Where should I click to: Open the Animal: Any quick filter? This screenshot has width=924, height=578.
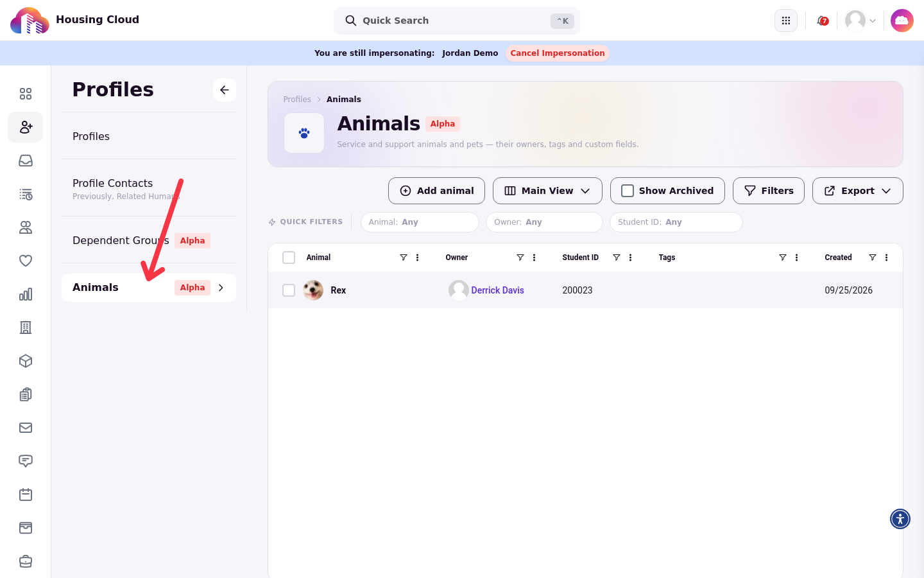pos(420,222)
